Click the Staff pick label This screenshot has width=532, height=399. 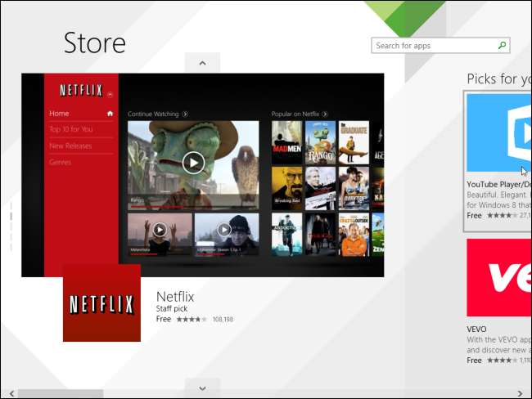(x=171, y=308)
